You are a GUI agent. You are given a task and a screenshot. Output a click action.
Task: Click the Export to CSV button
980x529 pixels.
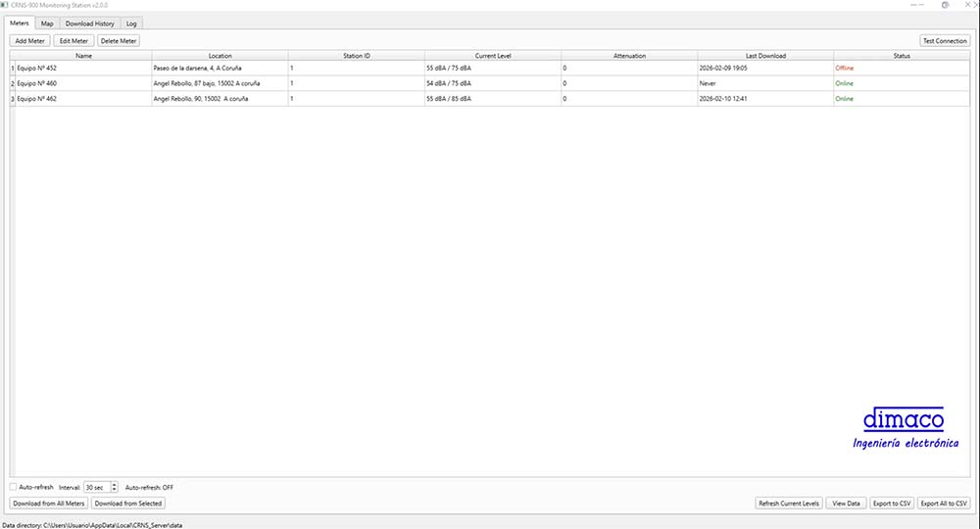pyautogui.click(x=891, y=504)
